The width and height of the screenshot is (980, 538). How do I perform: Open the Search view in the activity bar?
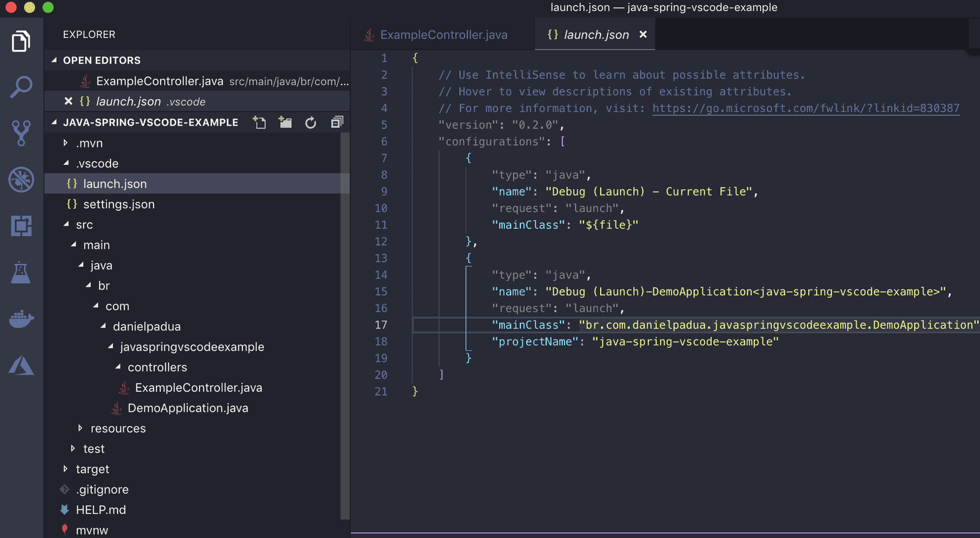tap(21, 87)
